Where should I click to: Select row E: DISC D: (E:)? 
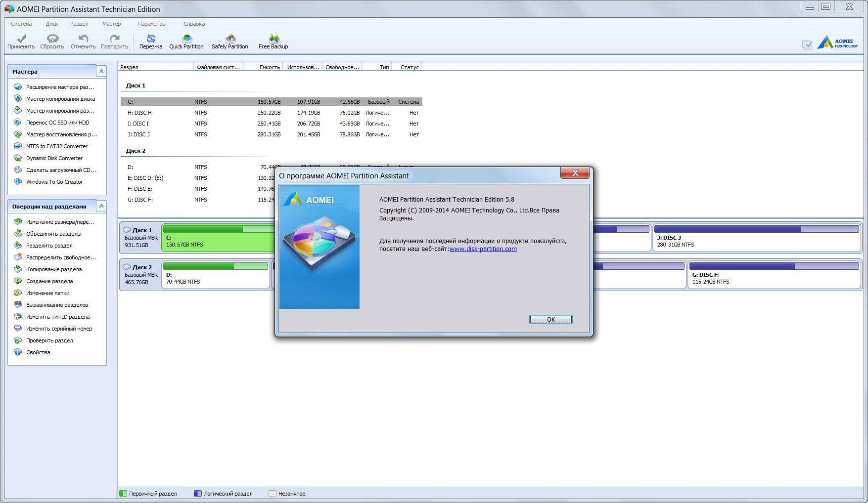click(x=198, y=178)
